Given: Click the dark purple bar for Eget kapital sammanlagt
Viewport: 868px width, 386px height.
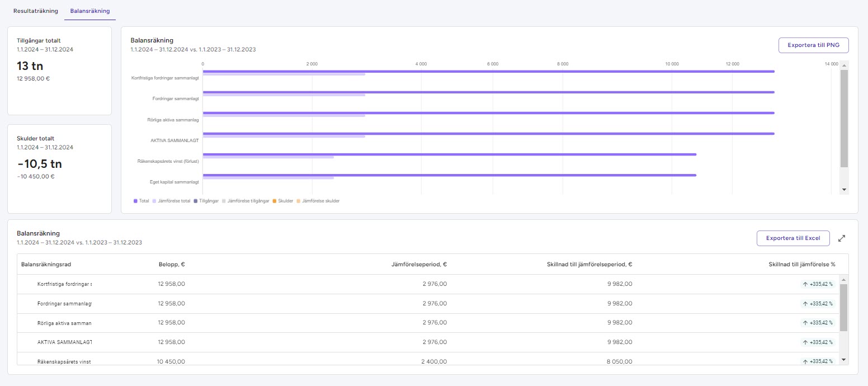Looking at the screenshot, I should pos(449,175).
